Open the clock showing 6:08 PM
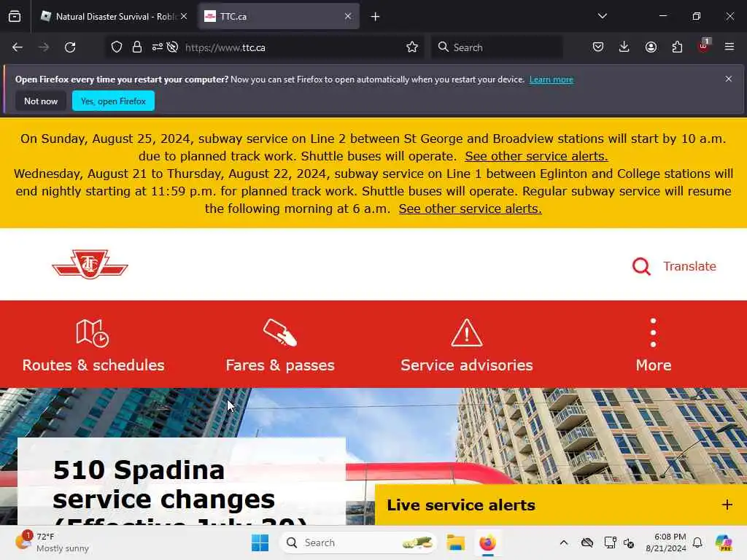Screen dimensions: 747x560 point(666,542)
